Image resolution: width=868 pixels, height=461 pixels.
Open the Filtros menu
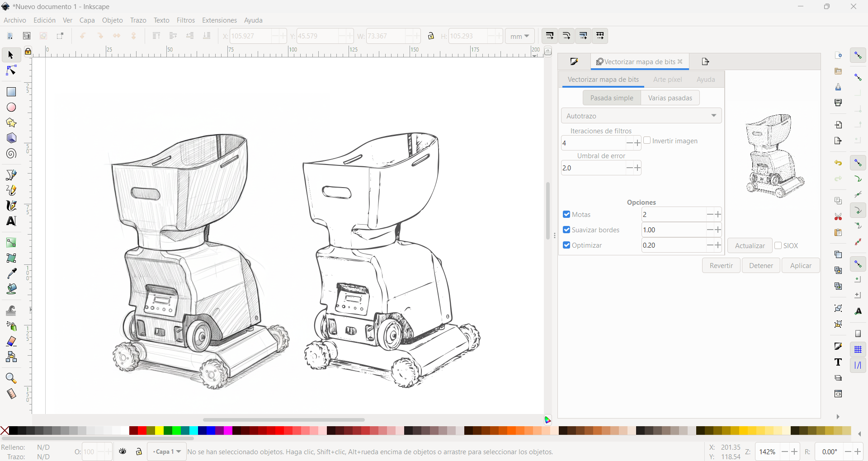[x=185, y=20]
